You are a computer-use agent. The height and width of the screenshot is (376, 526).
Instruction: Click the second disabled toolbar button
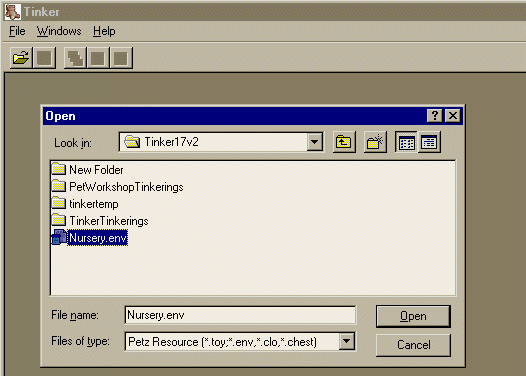click(44, 58)
